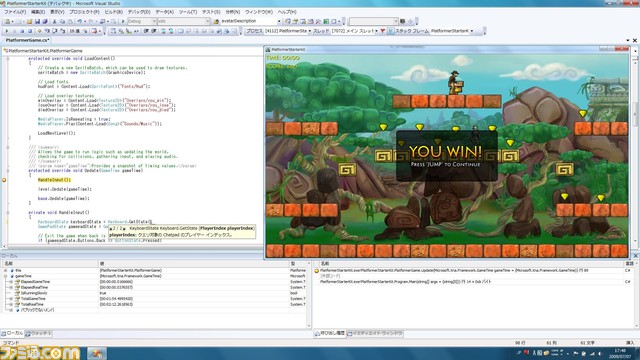
Task: Click the Save icon in the toolbar
Action: tap(37, 21)
